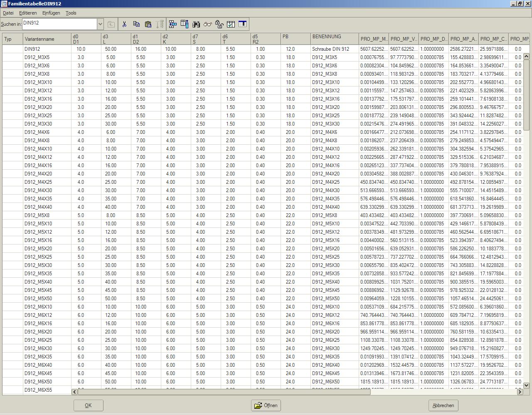Click the vertical scrollbar up arrow

pyautogui.click(x=526, y=56)
